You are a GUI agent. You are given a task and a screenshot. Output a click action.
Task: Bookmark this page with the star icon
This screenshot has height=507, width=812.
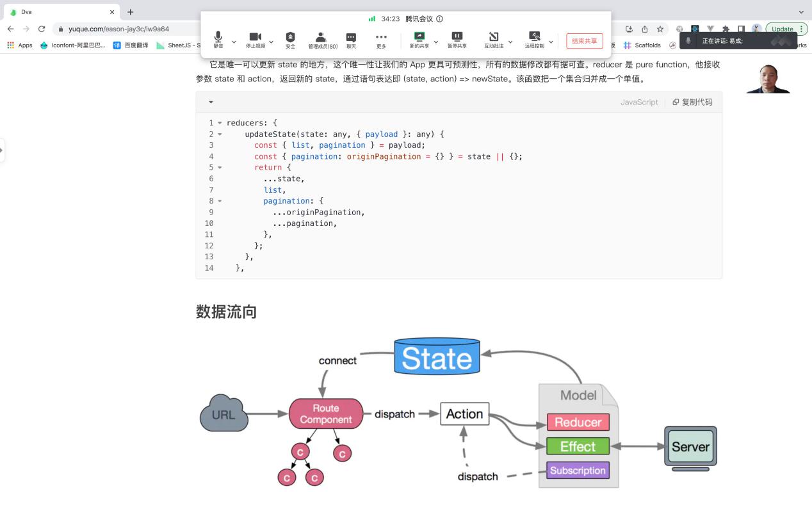(x=660, y=29)
